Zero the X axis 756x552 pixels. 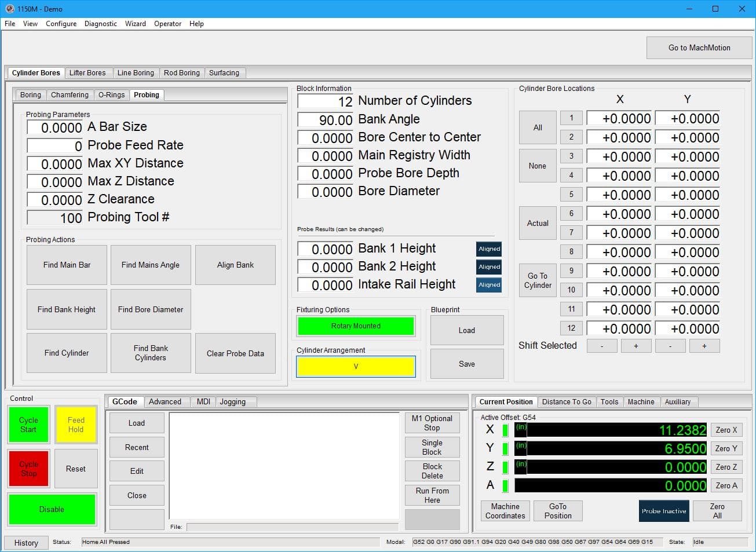(726, 430)
